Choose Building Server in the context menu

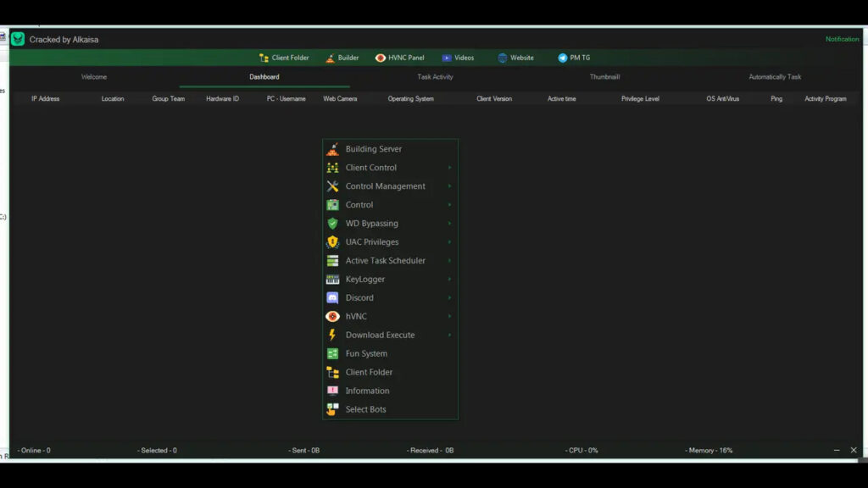click(390, 149)
